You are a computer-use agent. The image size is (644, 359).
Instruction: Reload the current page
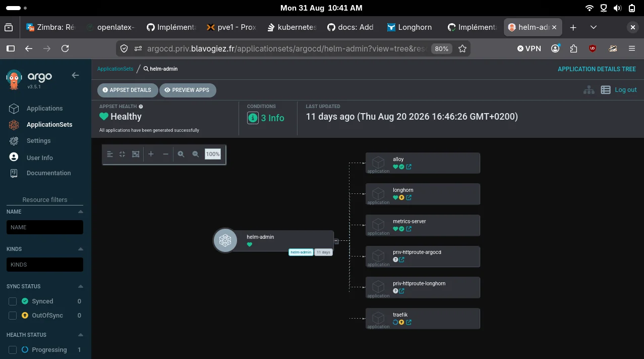tap(65, 48)
